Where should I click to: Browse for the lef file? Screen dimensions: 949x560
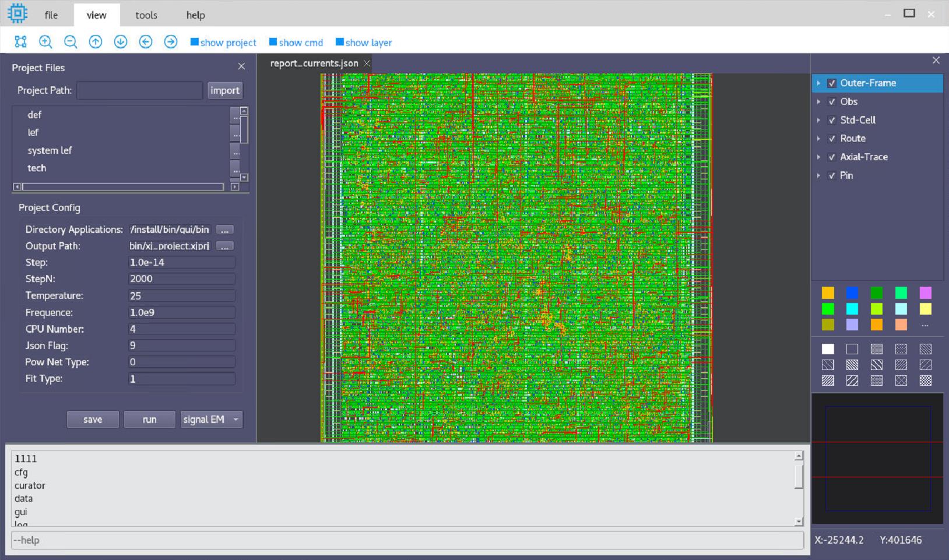236,133
